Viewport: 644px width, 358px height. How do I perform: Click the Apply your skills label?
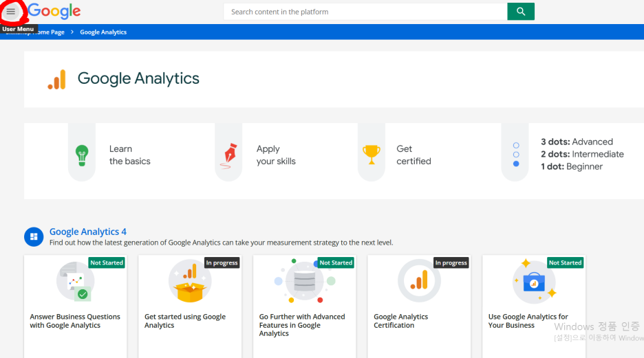pyautogui.click(x=276, y=155)
